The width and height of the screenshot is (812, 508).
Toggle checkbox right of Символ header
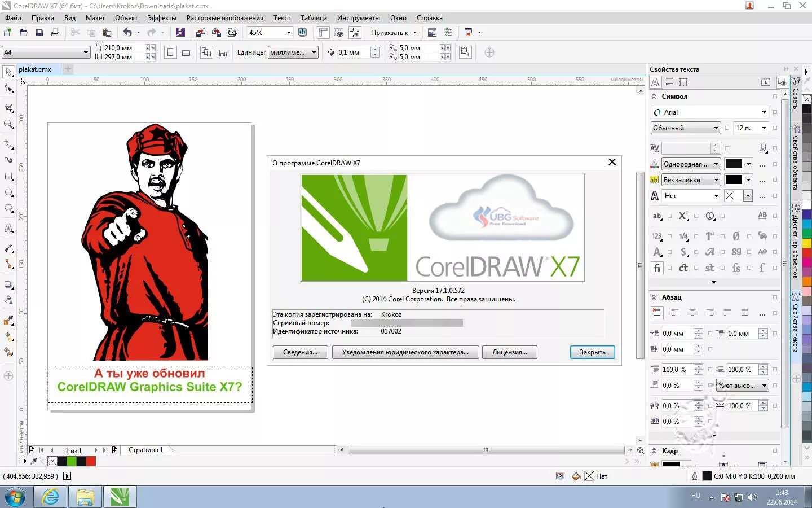(775, 97)
